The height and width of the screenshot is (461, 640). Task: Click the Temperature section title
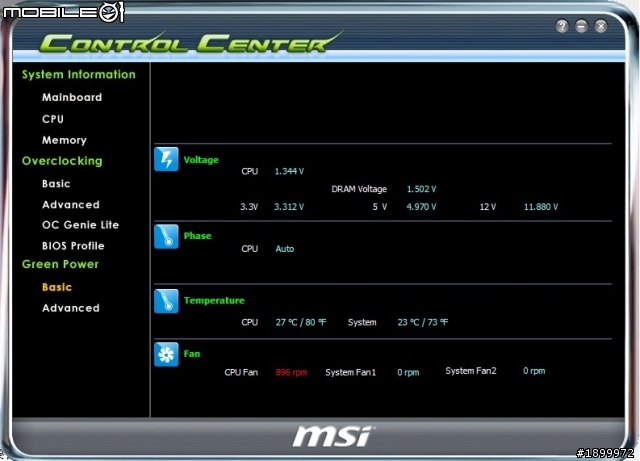pos(214,301)
